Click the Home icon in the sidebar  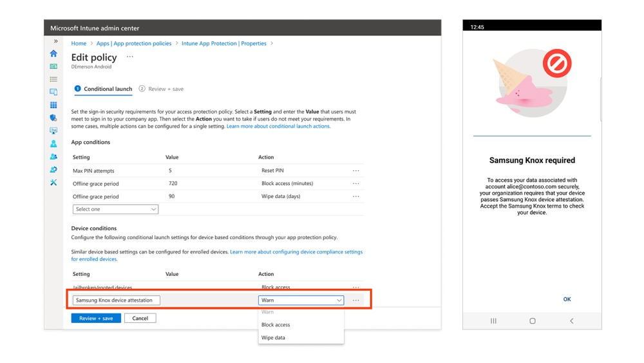tap(53, 54)
